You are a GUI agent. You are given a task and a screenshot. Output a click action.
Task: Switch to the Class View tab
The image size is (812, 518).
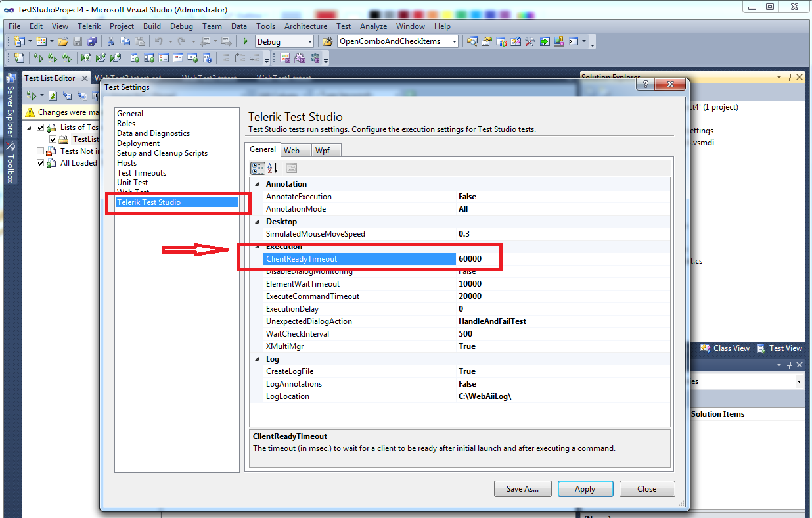[725, 348]
